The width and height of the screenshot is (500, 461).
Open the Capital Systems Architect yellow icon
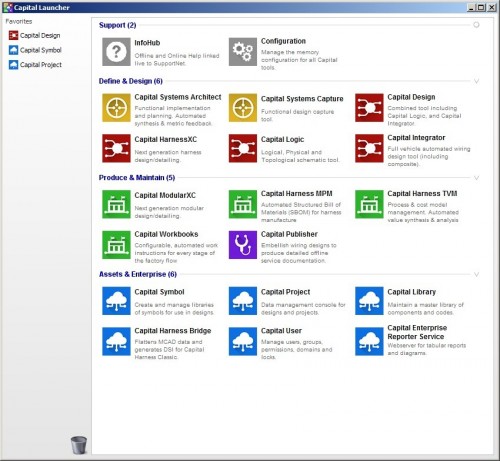[x=116, y=108]
